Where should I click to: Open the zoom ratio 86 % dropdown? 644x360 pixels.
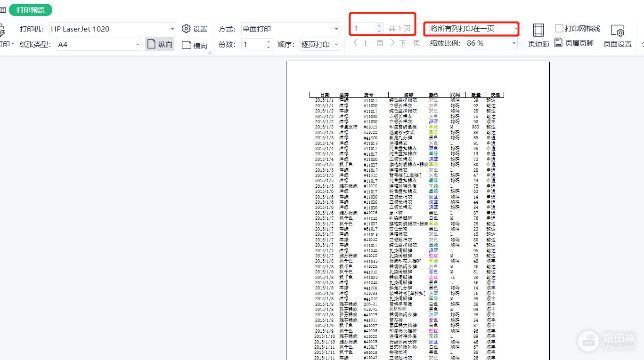490,43
